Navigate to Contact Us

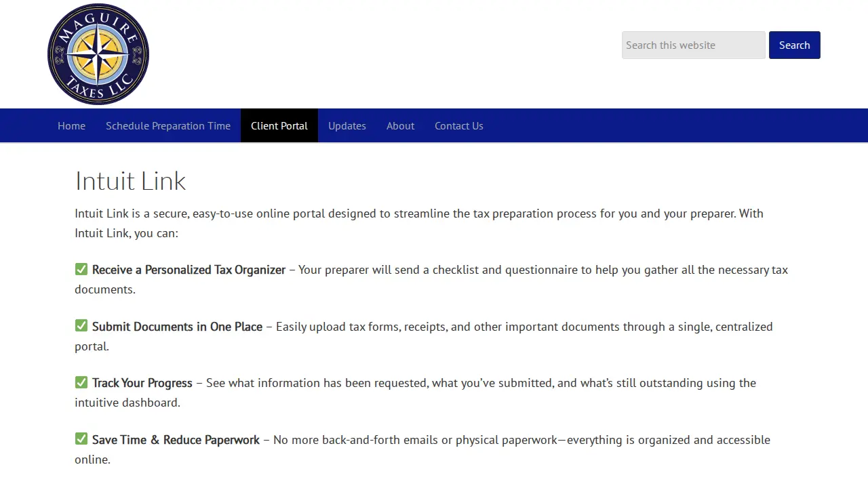tap(459, 125)
